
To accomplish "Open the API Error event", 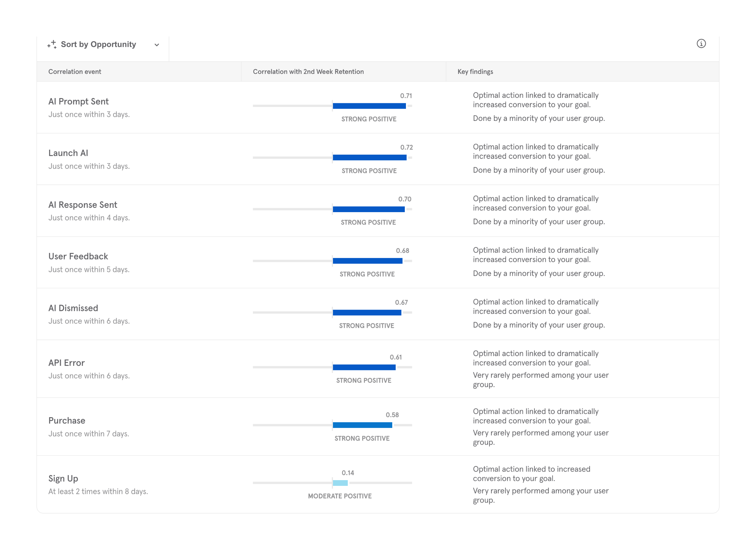I will [x=66, y=363].
